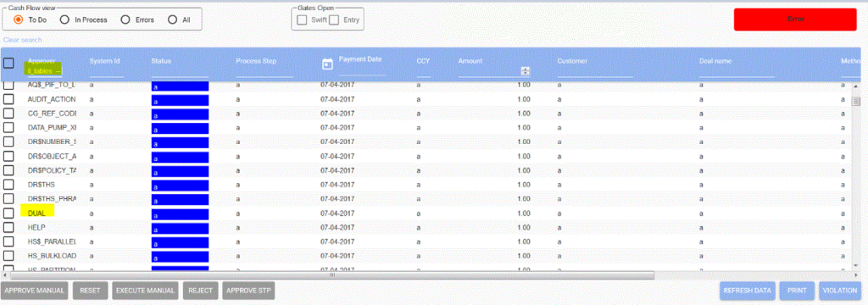868x305 pixels.
Task: Enable the Swift gate checkbox
Action: click(x=303, y=20)
